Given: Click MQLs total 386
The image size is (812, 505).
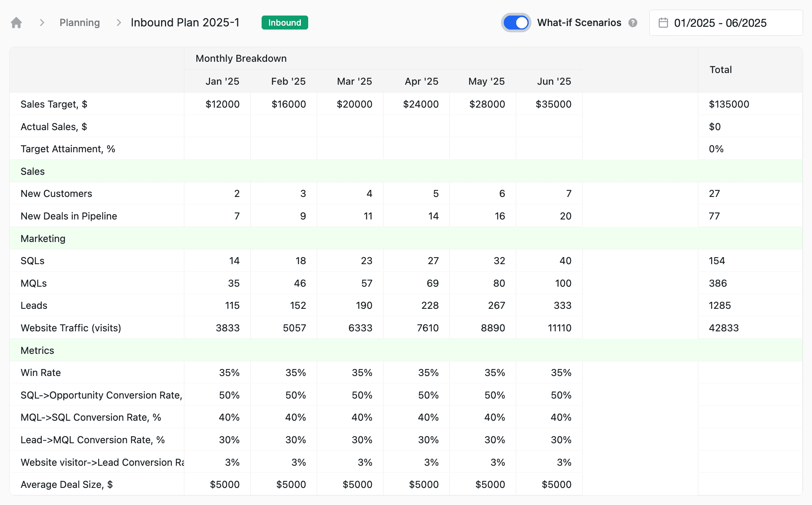Looking at the screenshot, I should pyautogui.click(x=718, y=283).
